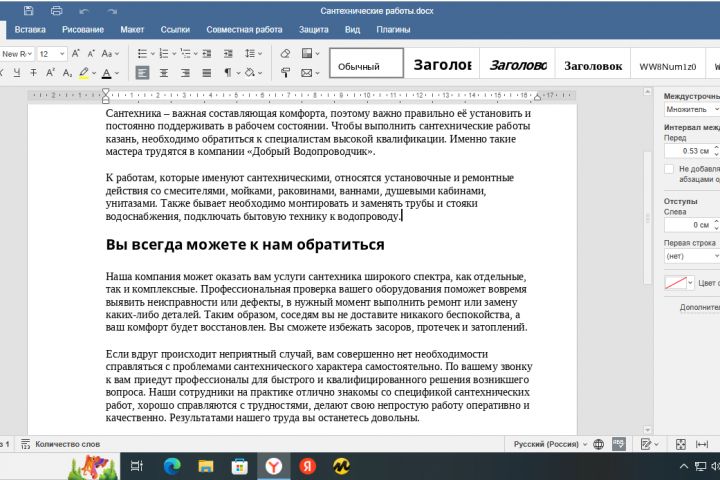Viewport: 720px width, 480px height.
Task: Open the Рисование tab
Action: point(83,29)
